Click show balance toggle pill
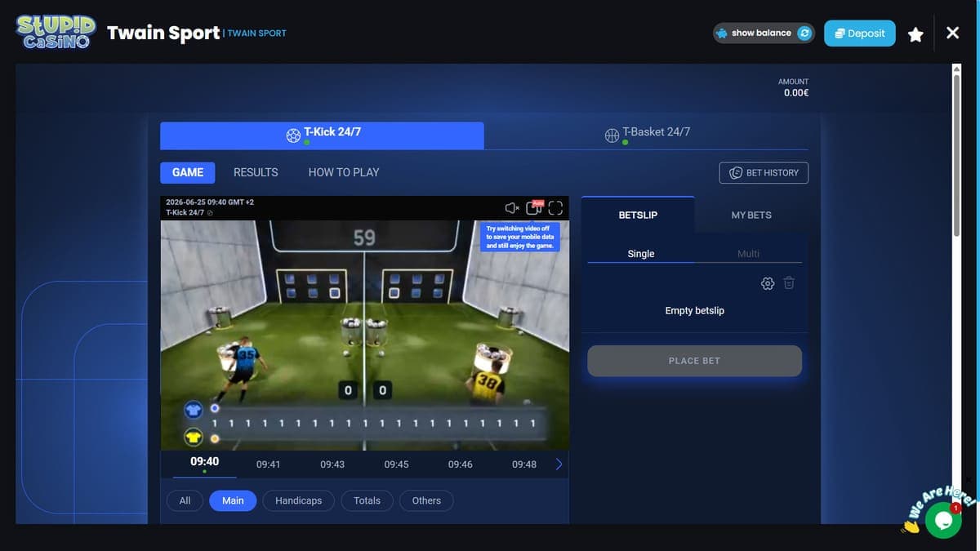The image size is (980, 551). tap(764, 33)
